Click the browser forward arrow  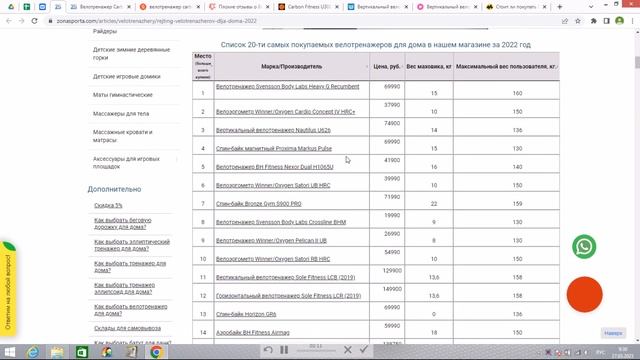pos(22,21)
